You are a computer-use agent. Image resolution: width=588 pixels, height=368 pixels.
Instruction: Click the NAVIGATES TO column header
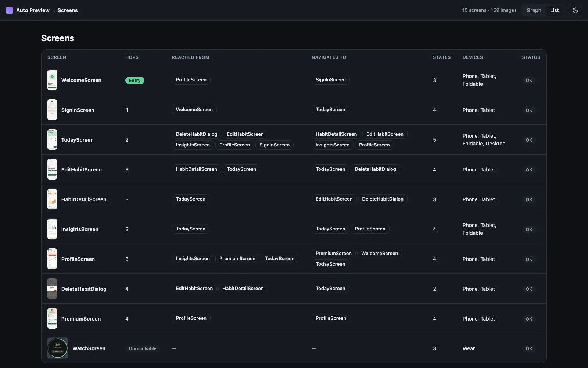pos(329,57)
